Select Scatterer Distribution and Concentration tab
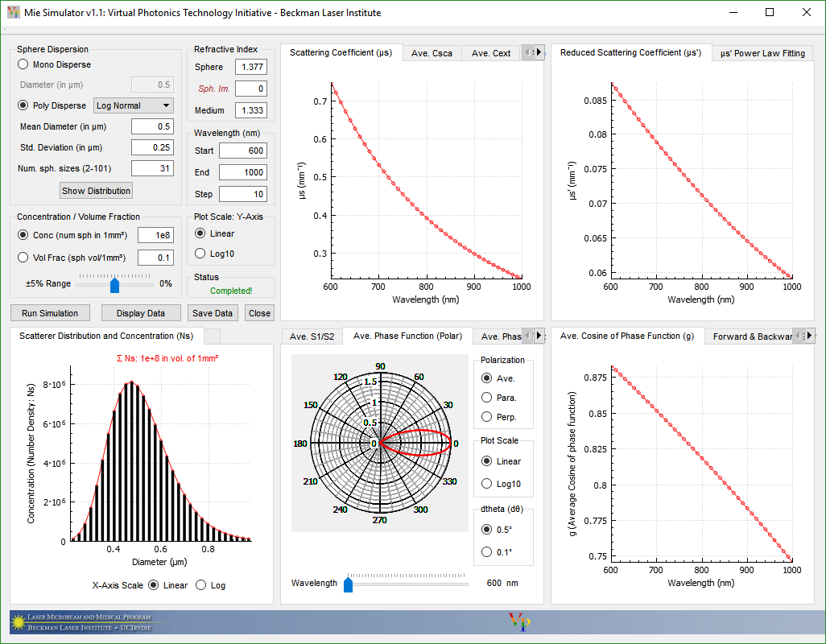This screenshot has width=826, height=644. pyautogui.click(x=106, y=336)
